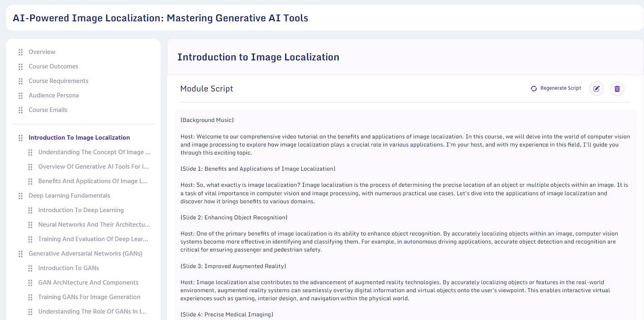Click drag handle beside Neural Networks And Their Architectu...
Viewport: 644px width, 320px height.
coord(30,225)
